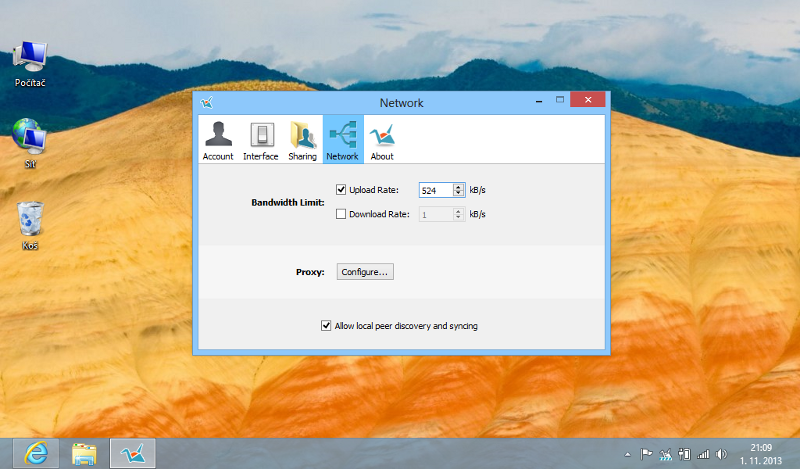Open the About tab
800x469 pixels.
(381, 140)
